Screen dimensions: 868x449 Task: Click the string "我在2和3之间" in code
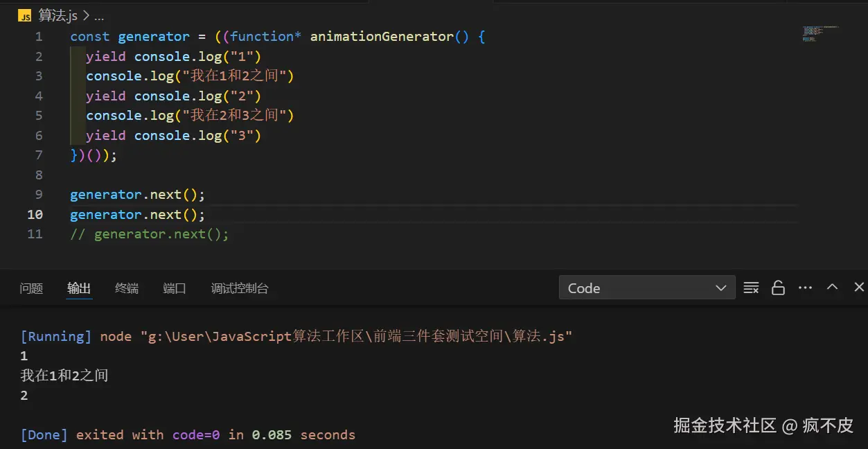point(238,115)
